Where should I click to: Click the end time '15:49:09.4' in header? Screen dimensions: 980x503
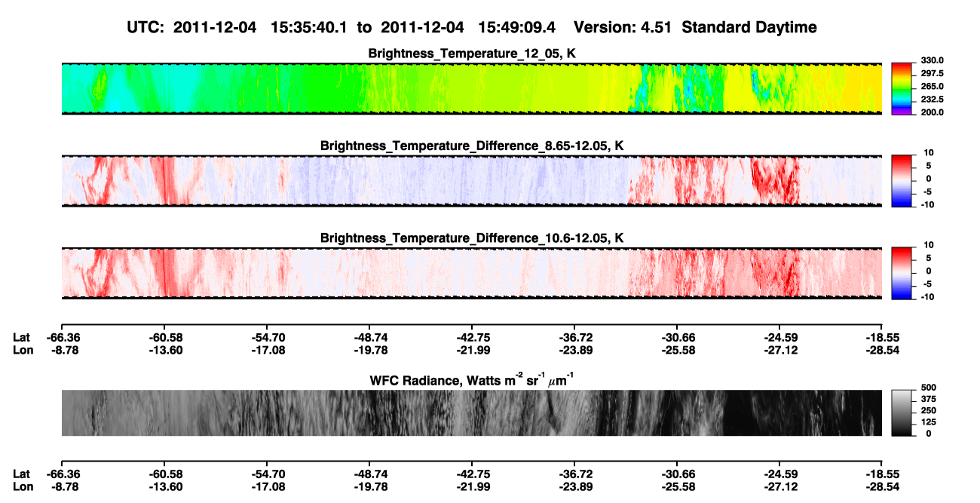(x=517, y=27)
